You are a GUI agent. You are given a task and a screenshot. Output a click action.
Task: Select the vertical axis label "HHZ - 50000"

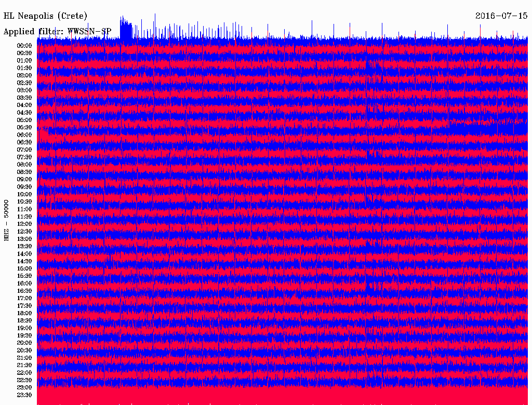6,220
